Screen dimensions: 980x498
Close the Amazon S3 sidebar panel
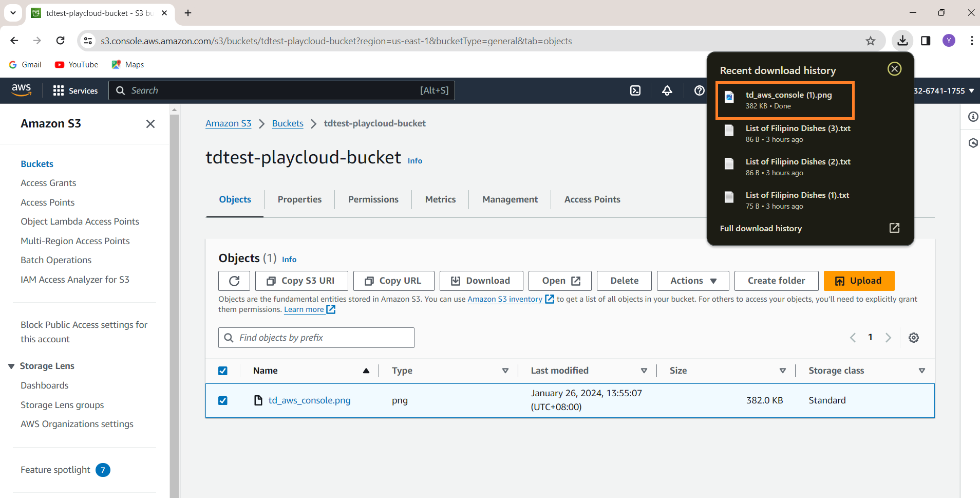pos(150,124)
